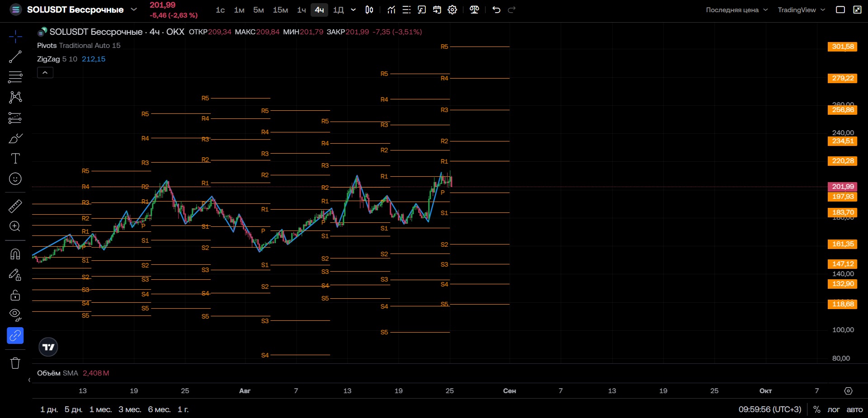This screenshot has width=868, height=418.
Task: Collapse the indicator legend chevron
Action: coord(45,72)
